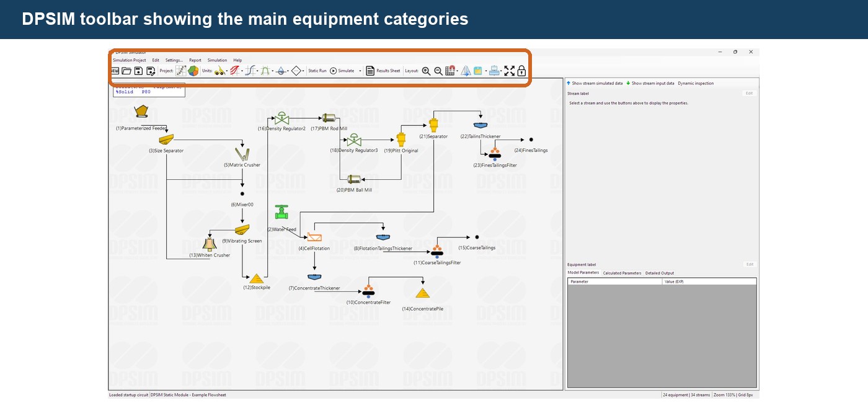This screenshot has height=403, width=868.
Task: Zoom out with the minus magnifier
Action: pos(438,71)
